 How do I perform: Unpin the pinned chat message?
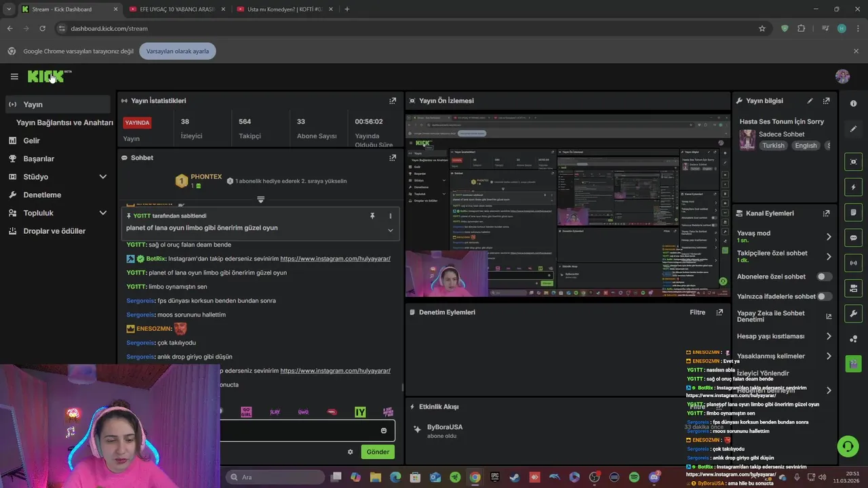(x=372, y=216)
